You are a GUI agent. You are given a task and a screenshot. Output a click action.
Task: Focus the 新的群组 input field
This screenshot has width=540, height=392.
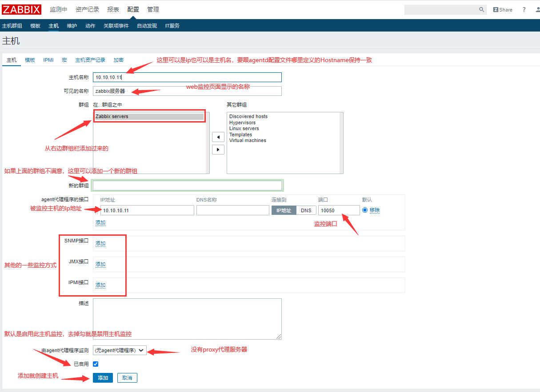(187, 186)
